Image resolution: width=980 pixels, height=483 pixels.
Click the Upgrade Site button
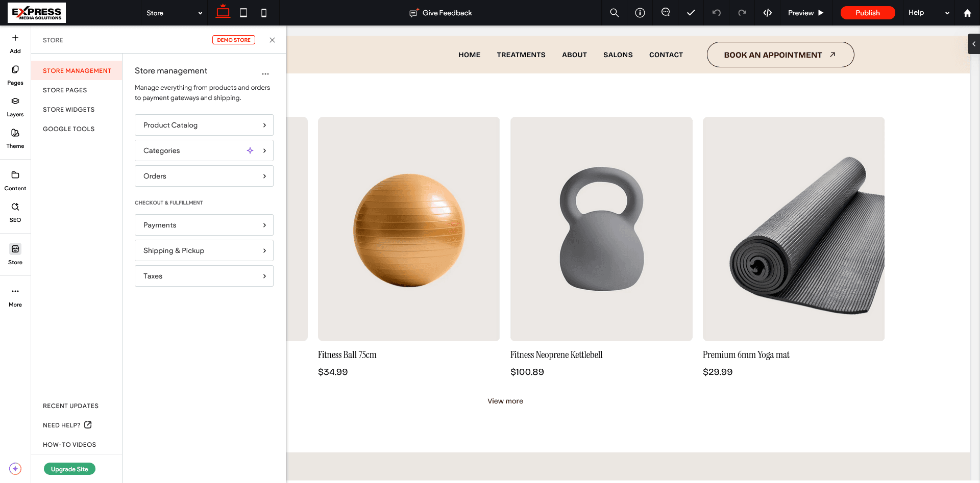point(69,469)
